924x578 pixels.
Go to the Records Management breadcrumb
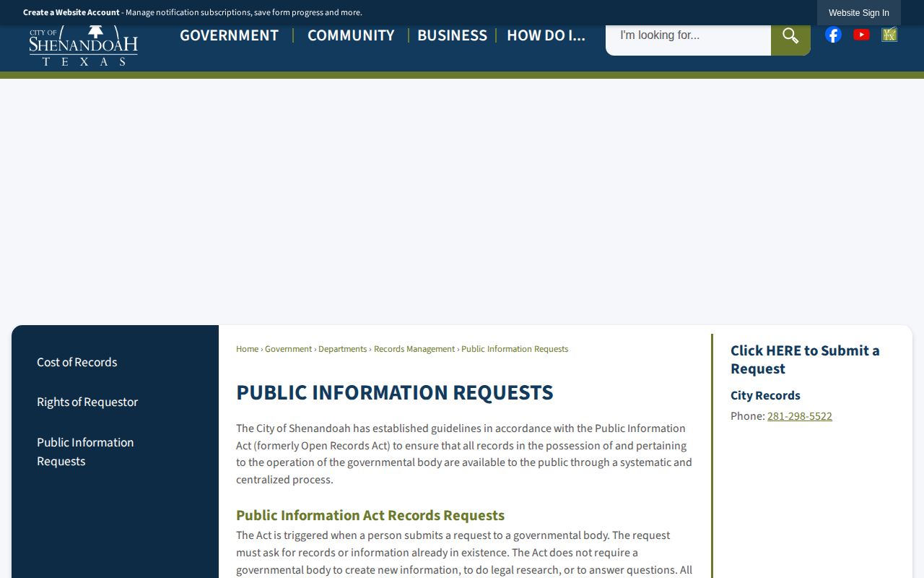tap(414, 349)
